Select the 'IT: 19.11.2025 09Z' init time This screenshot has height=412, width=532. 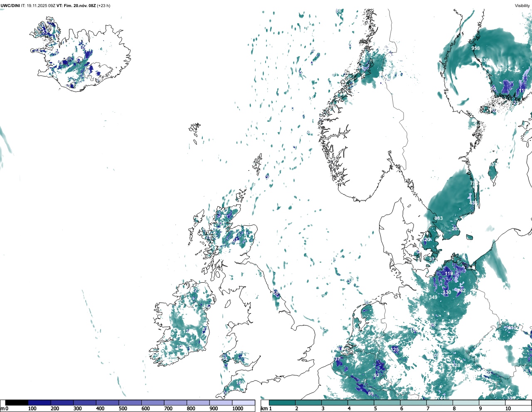[x=38, y=6]
